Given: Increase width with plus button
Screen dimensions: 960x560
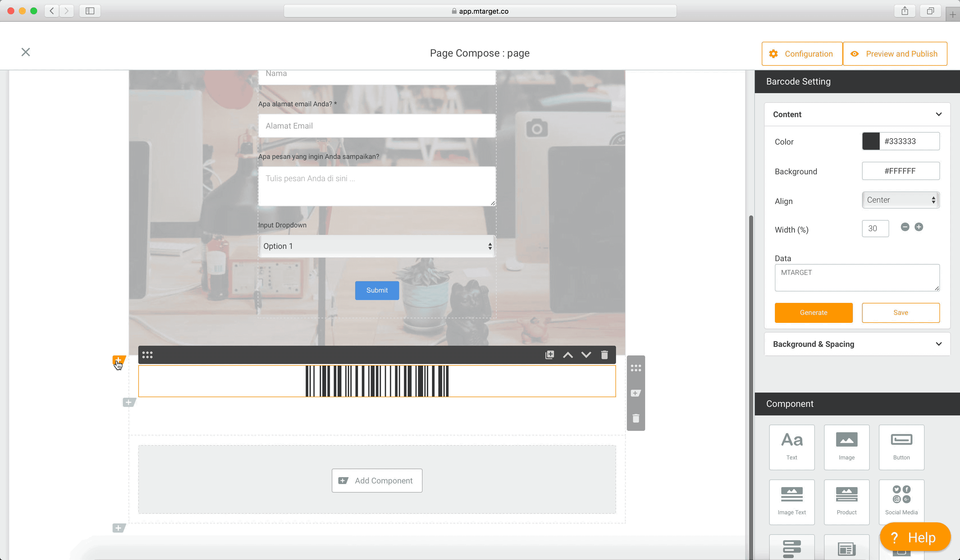Looking at the screenshot, I should pyautogui.click(x=919, y=227).
